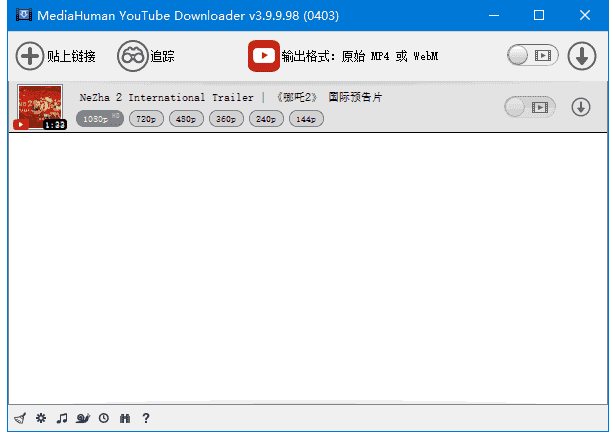616x439 pixels.
Task: Toggle the global video mode switch in the toolbar
Action: tap(531, 56)
